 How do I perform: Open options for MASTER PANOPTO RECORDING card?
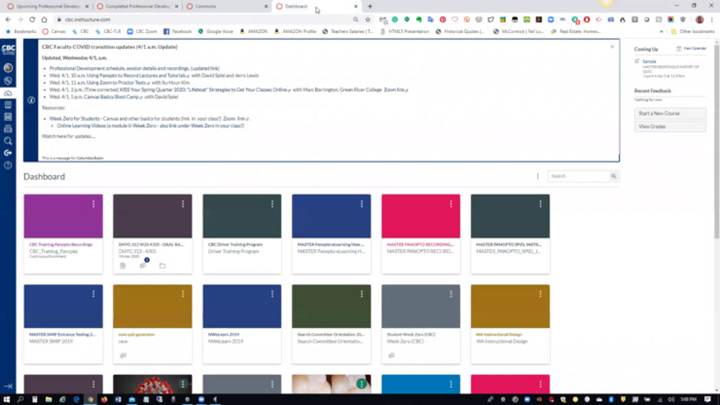click(x=451, y=204)
